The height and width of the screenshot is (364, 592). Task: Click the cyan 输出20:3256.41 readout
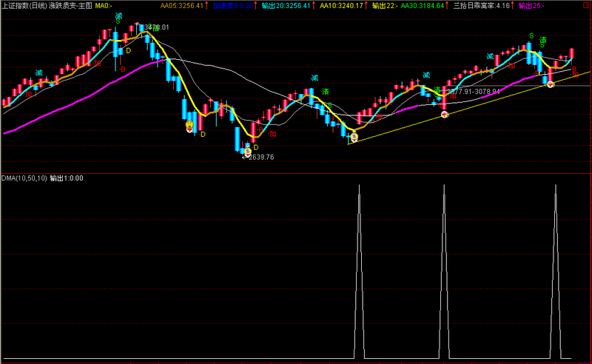pos(286,6)
